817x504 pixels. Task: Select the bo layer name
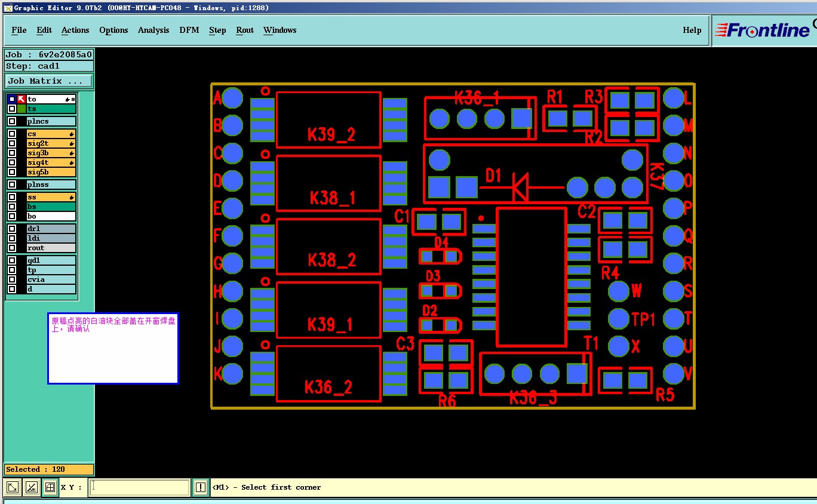tap(51, 216)
